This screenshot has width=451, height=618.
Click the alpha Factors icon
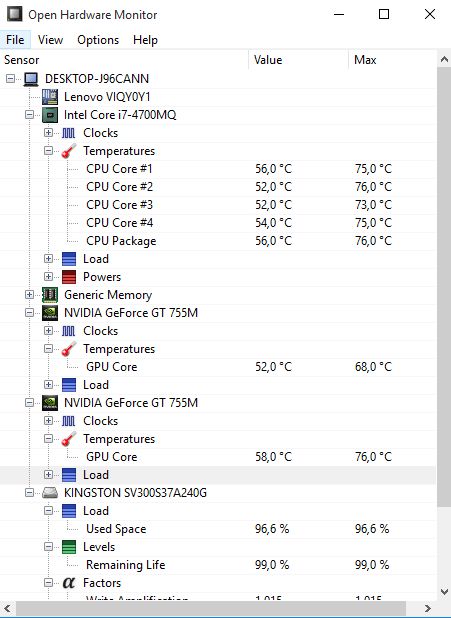69,583
